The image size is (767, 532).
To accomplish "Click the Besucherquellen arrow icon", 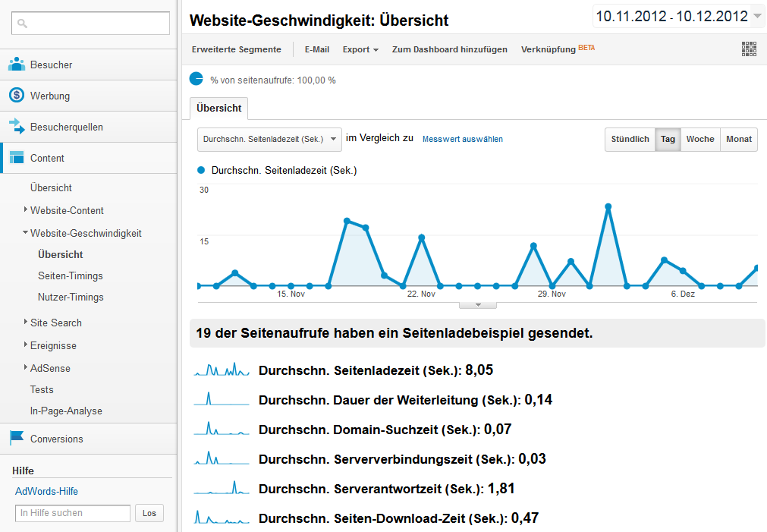I will pyautogui.click(x=17, y=127).
